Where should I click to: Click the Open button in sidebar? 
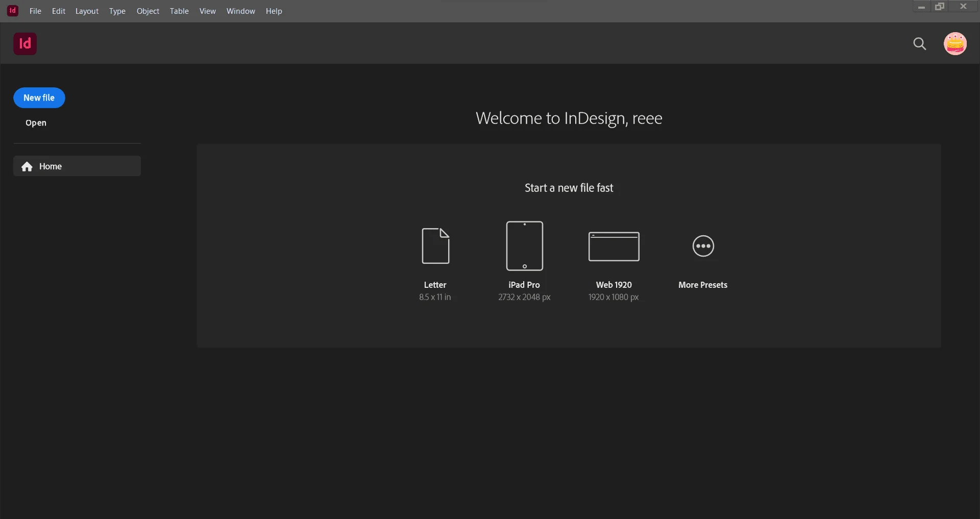tap(36, 123)
